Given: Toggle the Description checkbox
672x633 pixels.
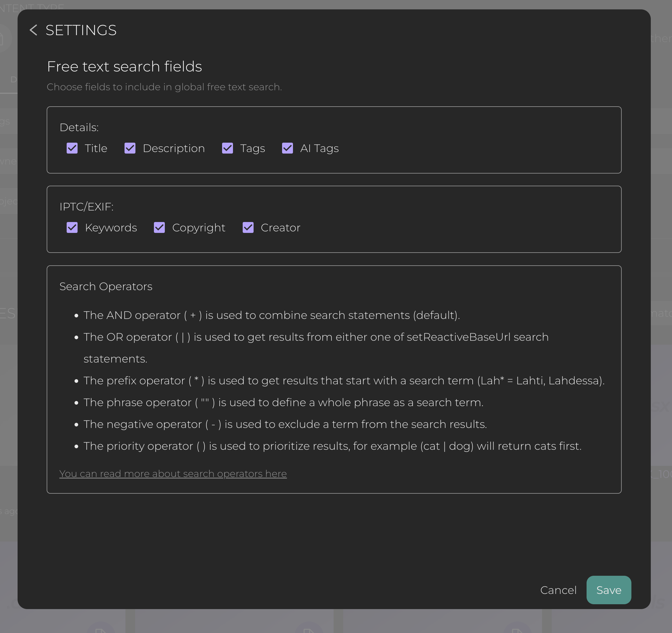Looking at the screenshot, I should pyautogui.click(x=130, y=148).
